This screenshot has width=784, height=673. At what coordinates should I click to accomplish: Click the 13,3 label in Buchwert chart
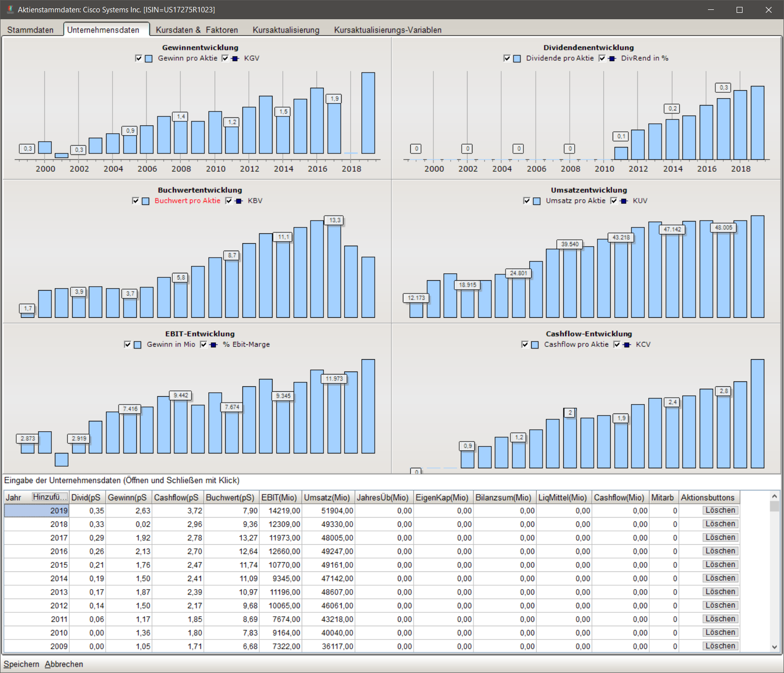point(335,220)
